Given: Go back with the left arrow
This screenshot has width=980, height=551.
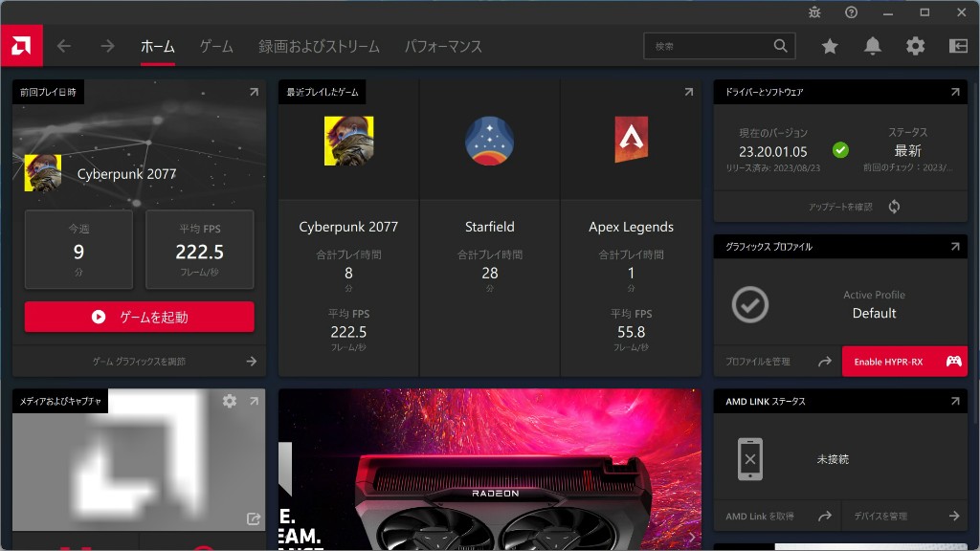Looking at the screenshot, I should click(64, 46).
